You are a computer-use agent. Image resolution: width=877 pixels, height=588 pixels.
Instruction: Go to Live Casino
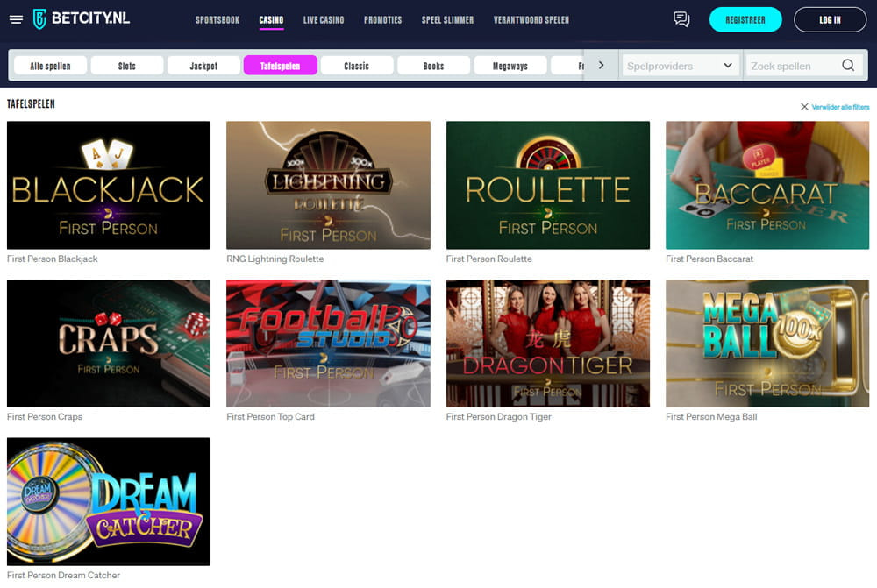(324, 20)
